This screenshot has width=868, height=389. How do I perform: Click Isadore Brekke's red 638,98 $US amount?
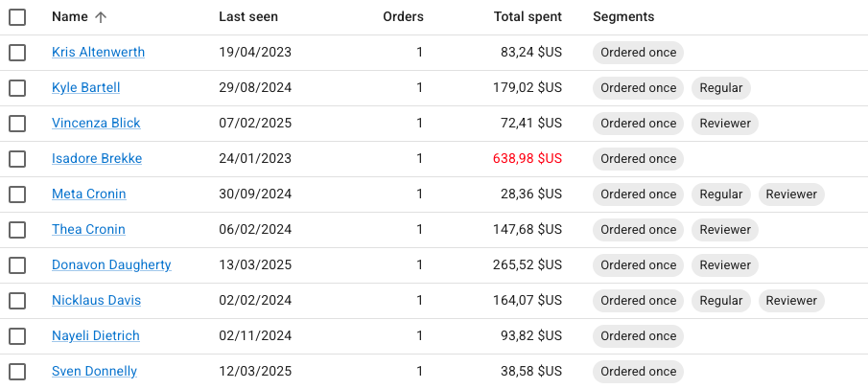[528, 159]
